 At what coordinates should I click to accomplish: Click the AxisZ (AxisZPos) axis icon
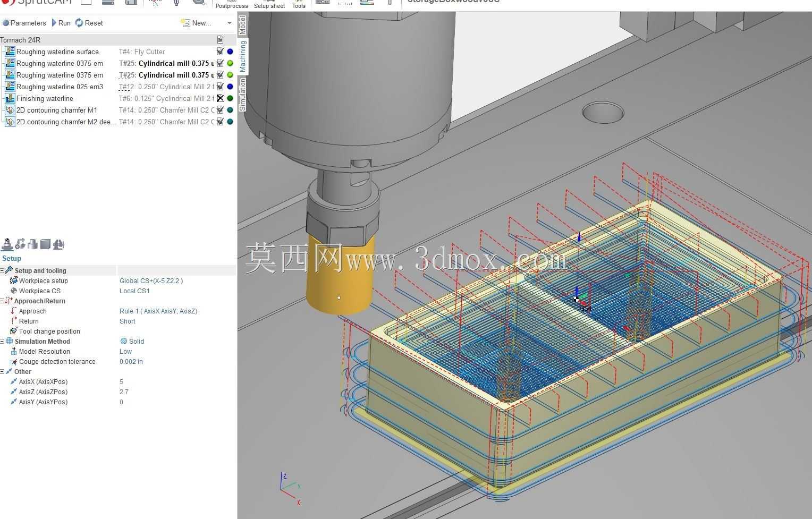point(14,392)
